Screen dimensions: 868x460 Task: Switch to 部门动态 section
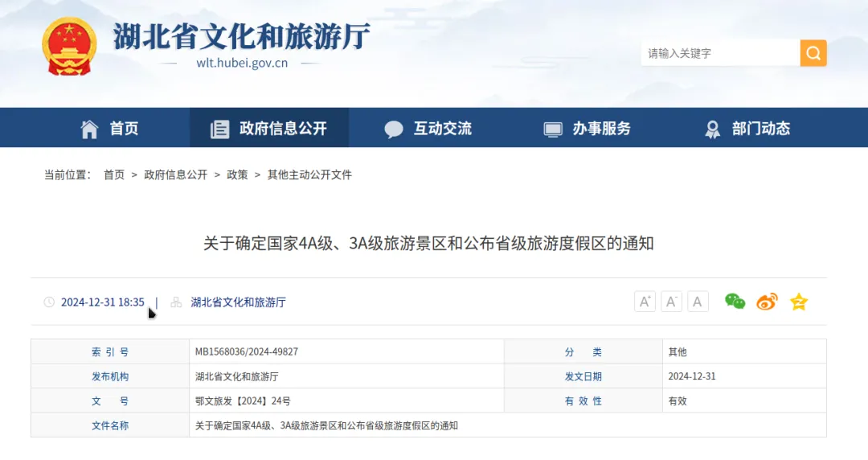pyautogui.click(x=747, y=129)
